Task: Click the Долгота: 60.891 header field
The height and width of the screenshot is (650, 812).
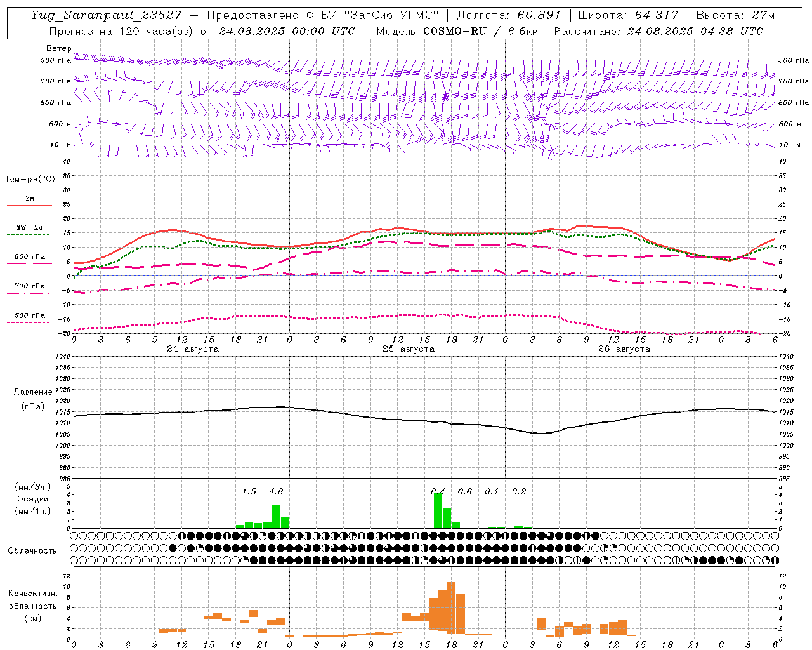Action: point(509,15)
